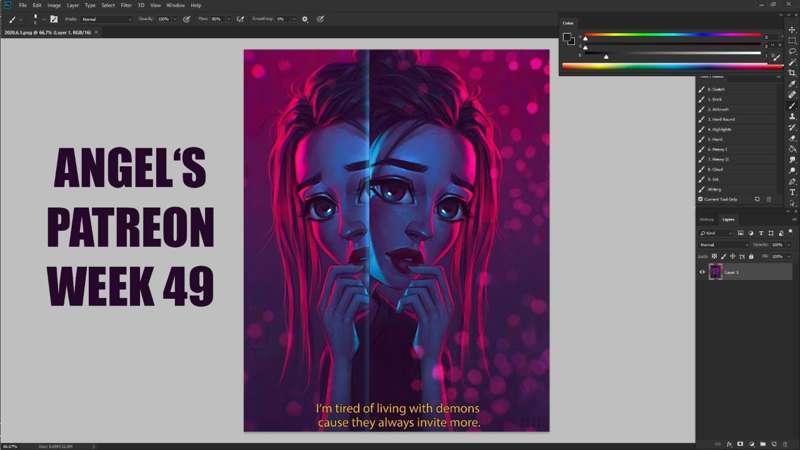Screen dimensions: 800x450
Task: Close the open document tab
Action: (x=96, y=32)
